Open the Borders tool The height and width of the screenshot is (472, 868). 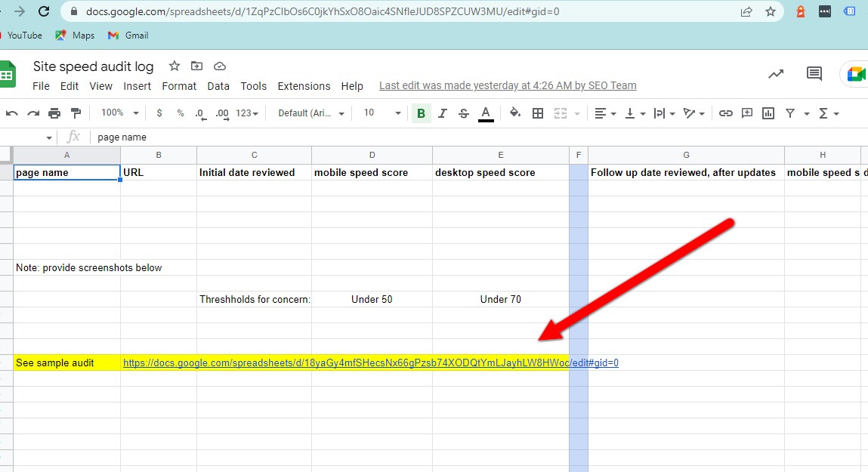(x=539, y=113)
